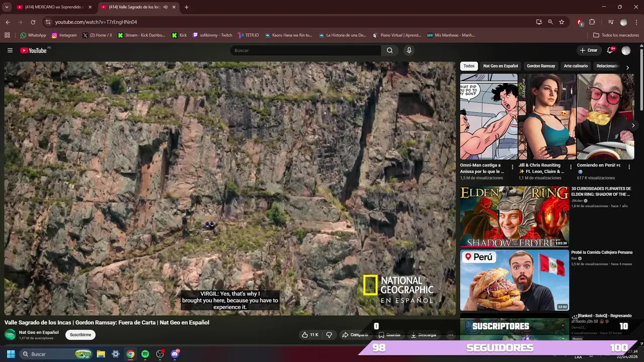The width and height of the screenshot is (644, 362).
Task: Filter by Arte culinario chip
Action: [x=576, y=66]
